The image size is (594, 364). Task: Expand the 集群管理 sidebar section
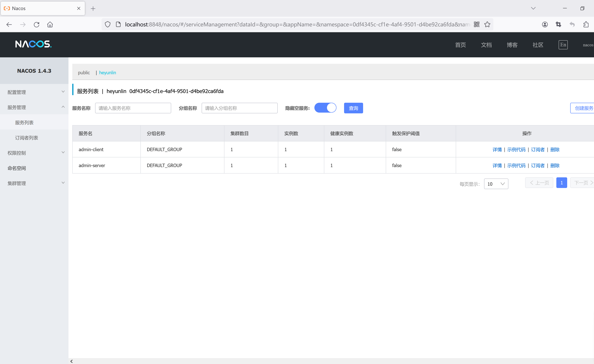(34, 183)
